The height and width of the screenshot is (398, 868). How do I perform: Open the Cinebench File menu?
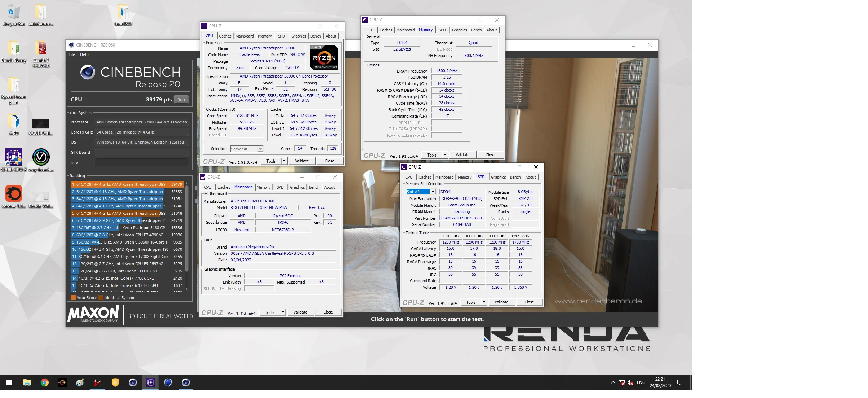(x=72, y=54)
